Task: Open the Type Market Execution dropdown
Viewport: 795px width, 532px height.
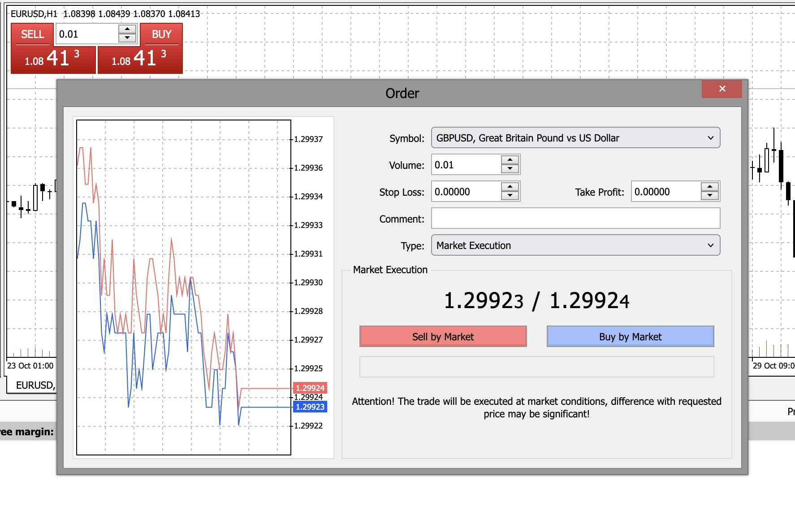Action: pos(575,245)
